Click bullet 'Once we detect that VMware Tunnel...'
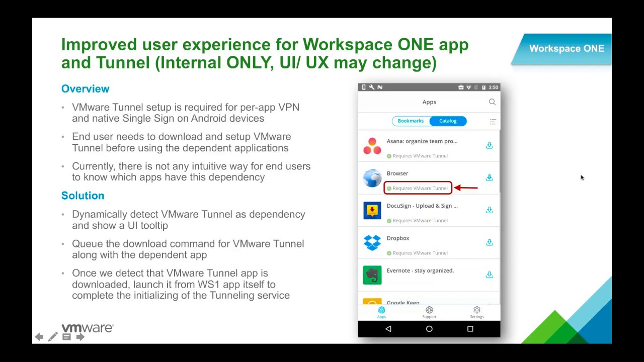Screen dimensions: 644x362 [x=181, y=284]
